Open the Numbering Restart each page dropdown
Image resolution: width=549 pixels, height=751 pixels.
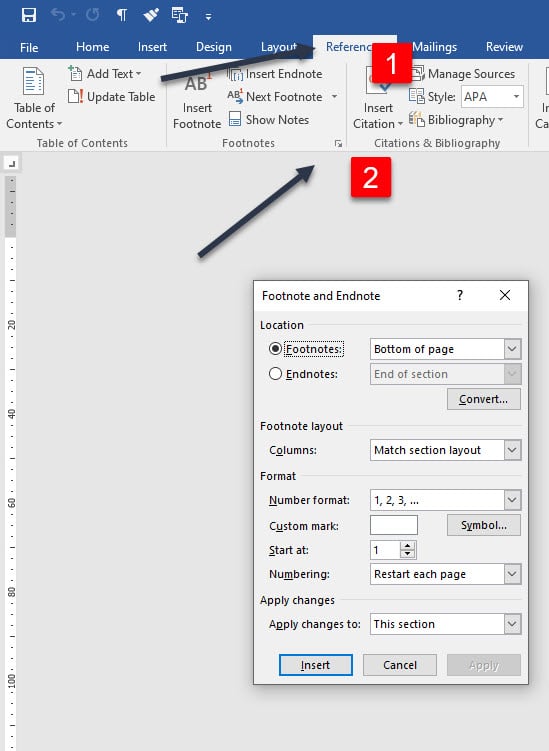point(445,574)
